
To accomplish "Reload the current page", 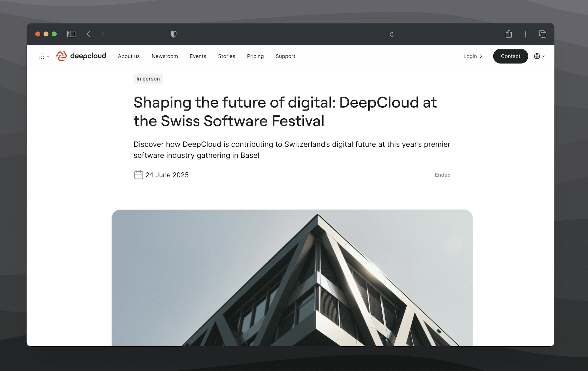I will [x=392, y=34].
